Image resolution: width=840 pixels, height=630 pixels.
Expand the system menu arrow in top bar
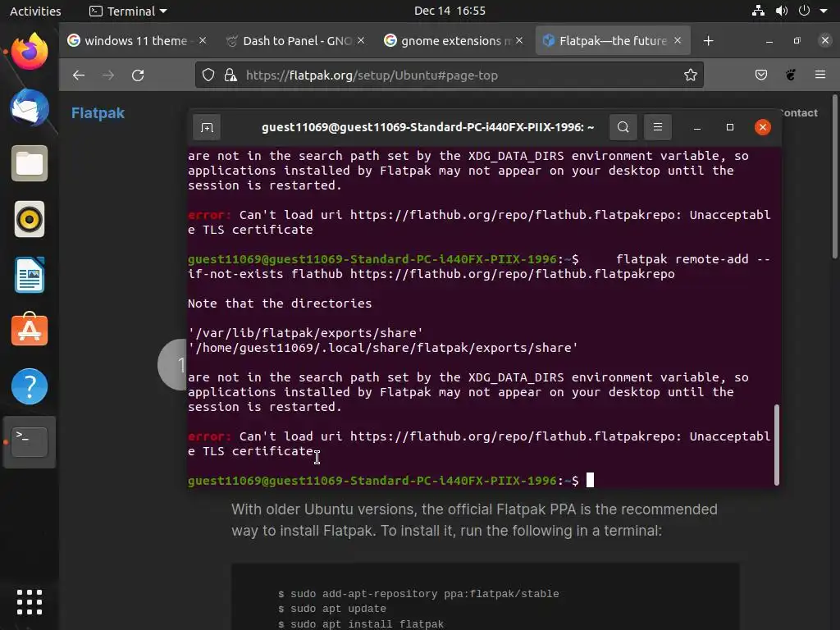tap(824, 11)
